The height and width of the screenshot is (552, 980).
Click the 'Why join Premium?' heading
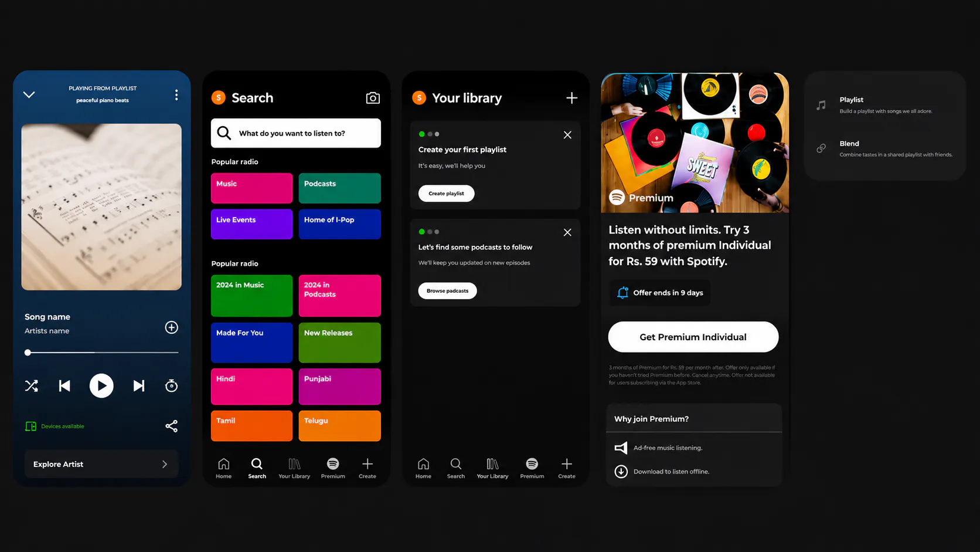pos(651,419)
